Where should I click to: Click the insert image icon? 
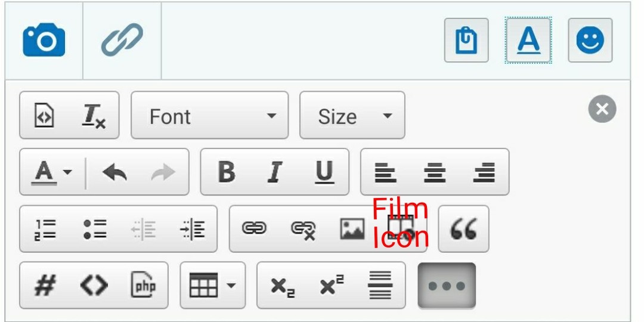pos(352,229)
